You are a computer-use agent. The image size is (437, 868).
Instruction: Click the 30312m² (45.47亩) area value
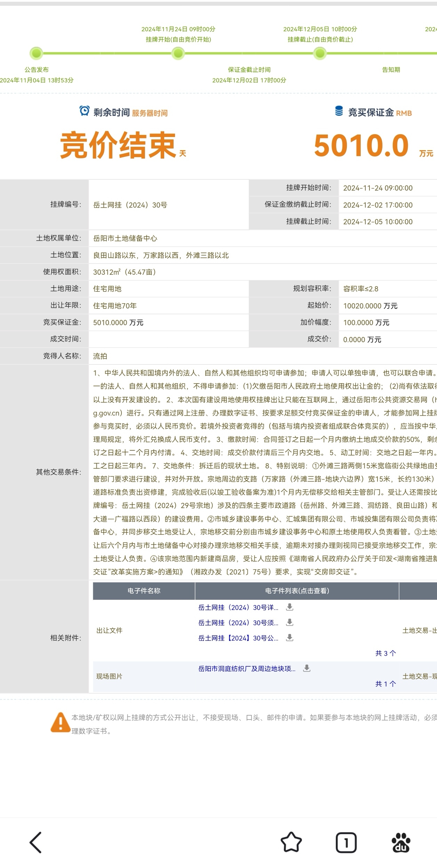(125, 272)
